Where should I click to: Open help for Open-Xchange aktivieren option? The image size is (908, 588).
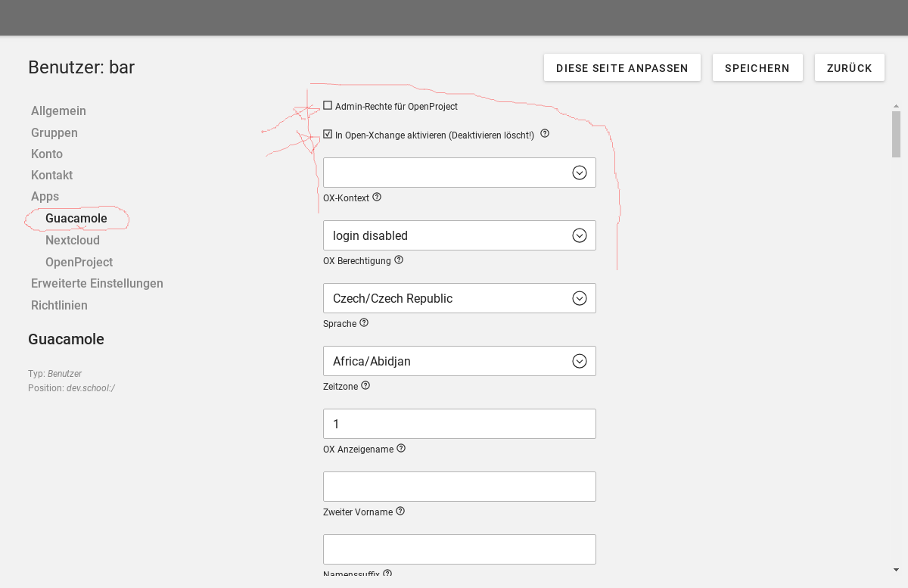pyautogui.click(x=545, y=135)
